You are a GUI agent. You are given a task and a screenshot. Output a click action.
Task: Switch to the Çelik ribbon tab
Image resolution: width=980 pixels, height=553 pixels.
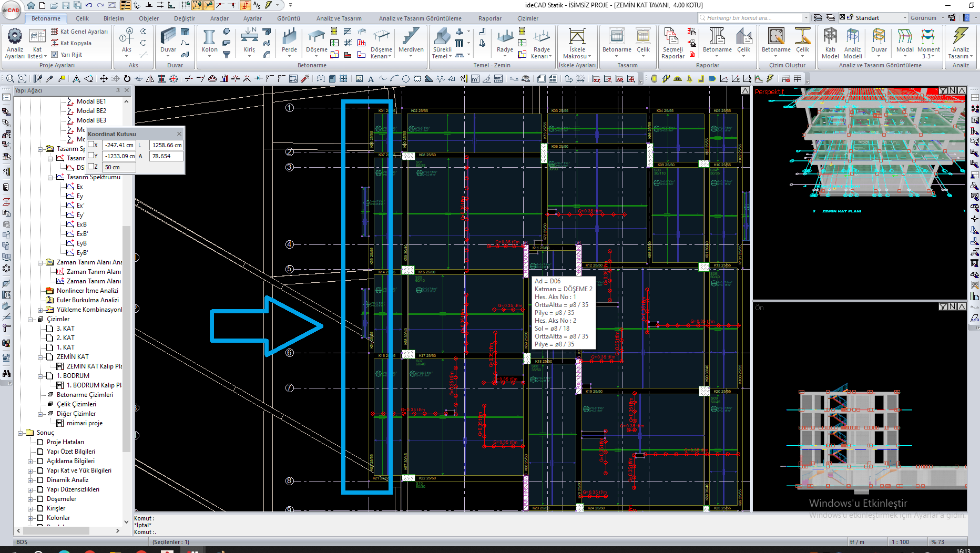[82, 18]
